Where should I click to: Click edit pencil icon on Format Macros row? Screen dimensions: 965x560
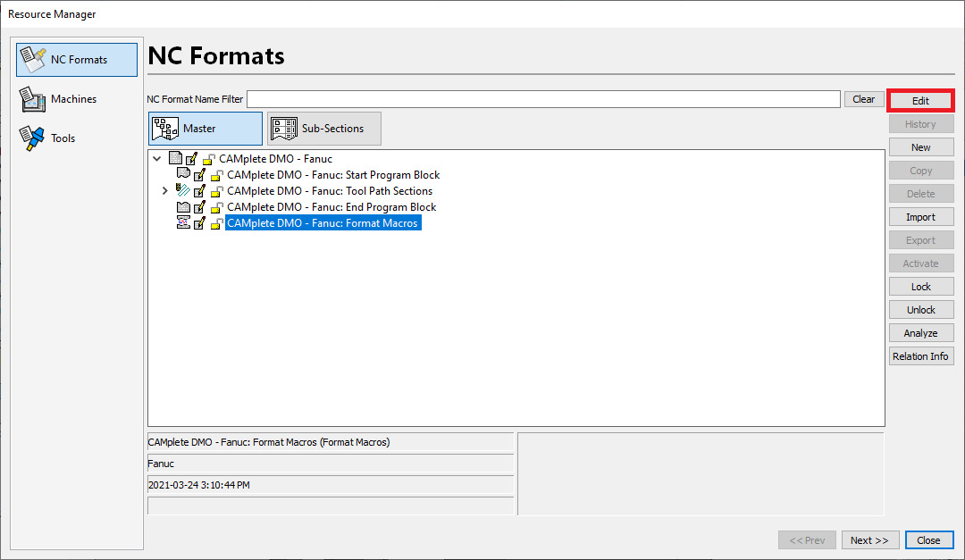click(199, 222)
